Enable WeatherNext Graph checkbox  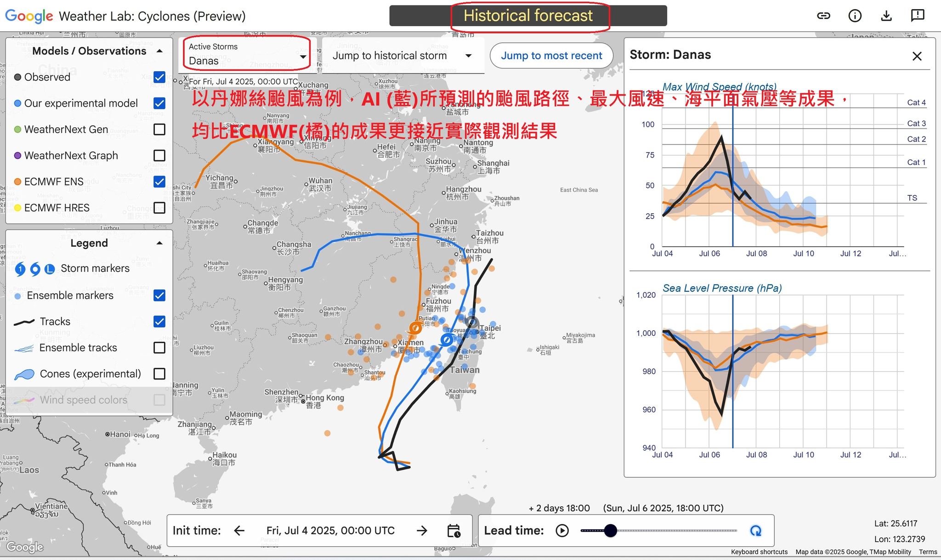[159, 155]
